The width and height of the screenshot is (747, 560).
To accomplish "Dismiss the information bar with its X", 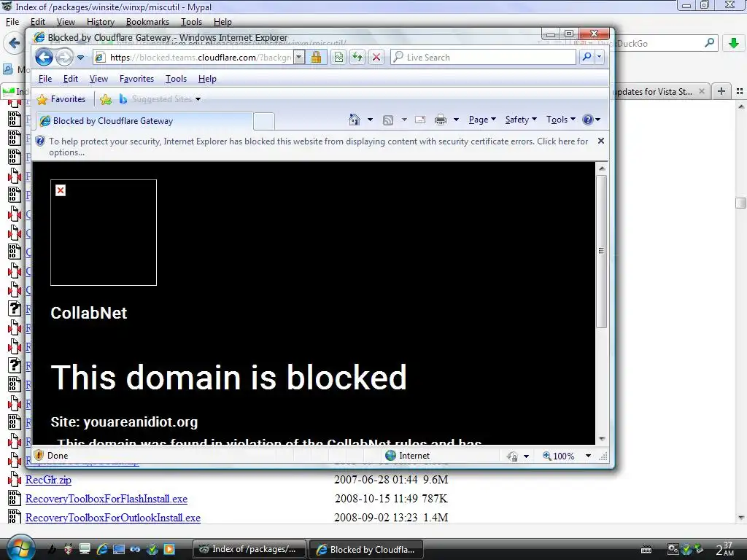I will (x=601, y=141).
